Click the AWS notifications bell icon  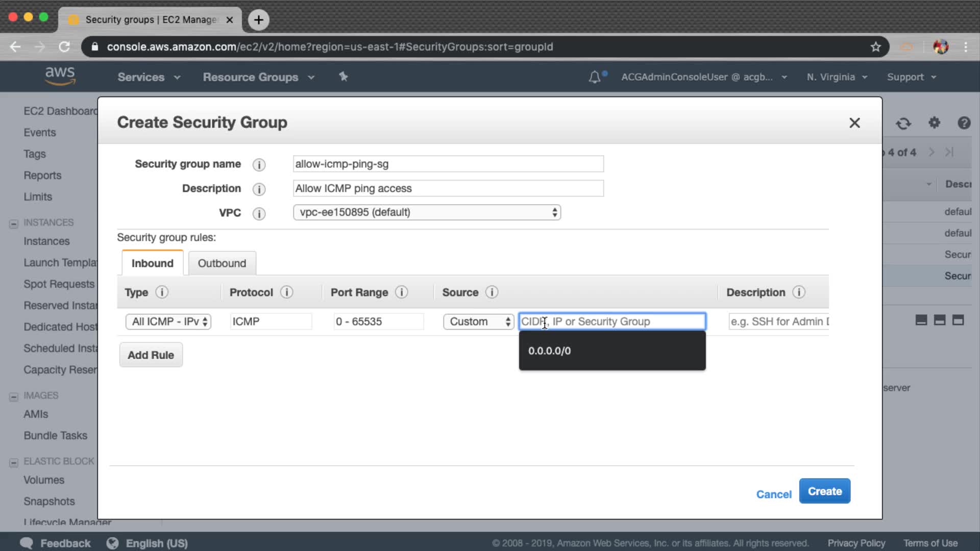click(595, 77)
